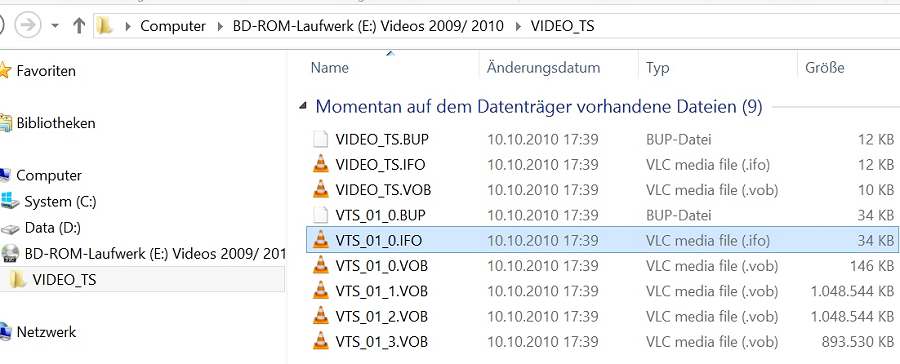Click the System (C:) drive icon
900x364 pixels.
tap(10, 201)
